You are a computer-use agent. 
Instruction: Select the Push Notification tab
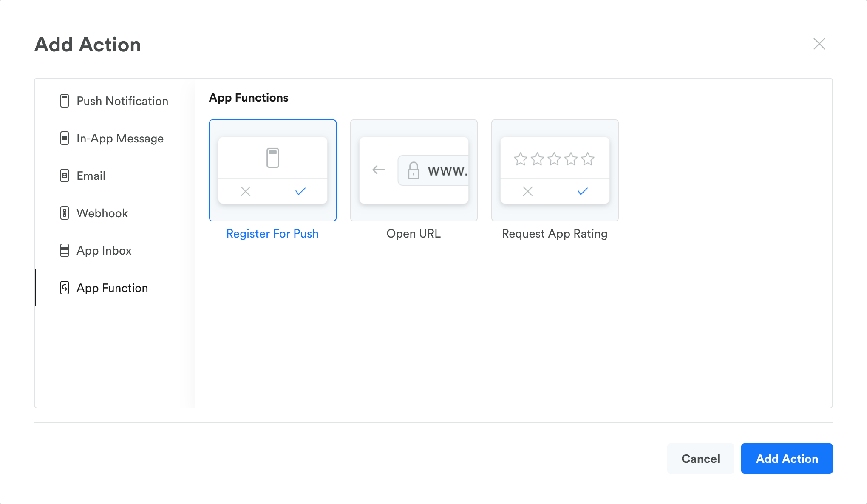click(122, 101)
